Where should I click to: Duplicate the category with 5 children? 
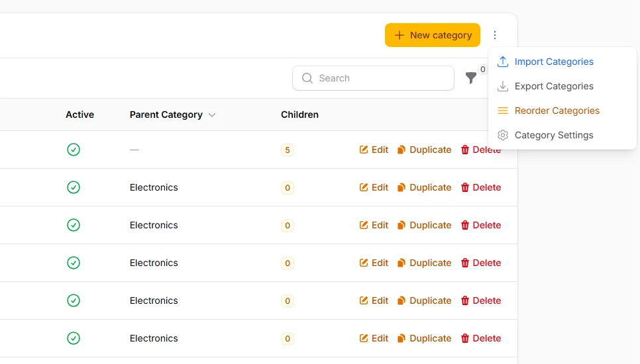(424, 150)
